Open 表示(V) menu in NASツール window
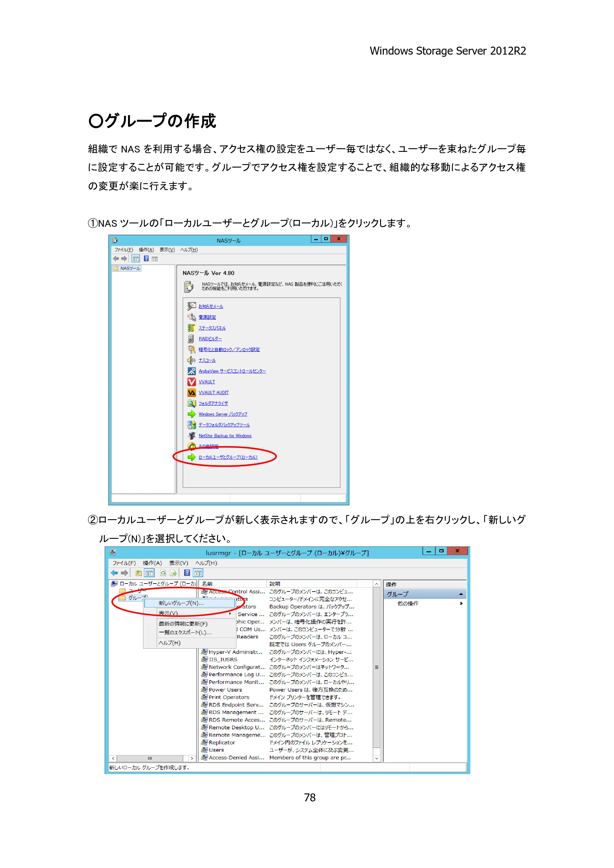 click(167, 249)
